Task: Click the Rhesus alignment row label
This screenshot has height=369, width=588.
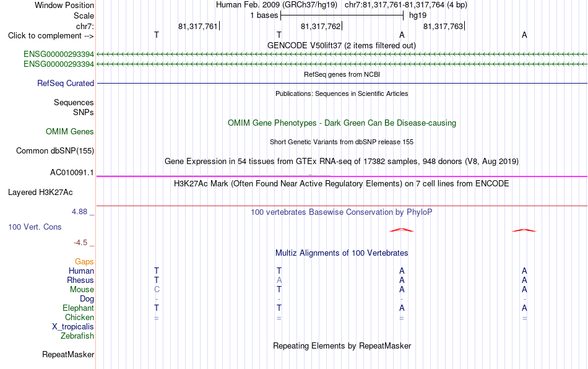Action: [x=80, y=280]
